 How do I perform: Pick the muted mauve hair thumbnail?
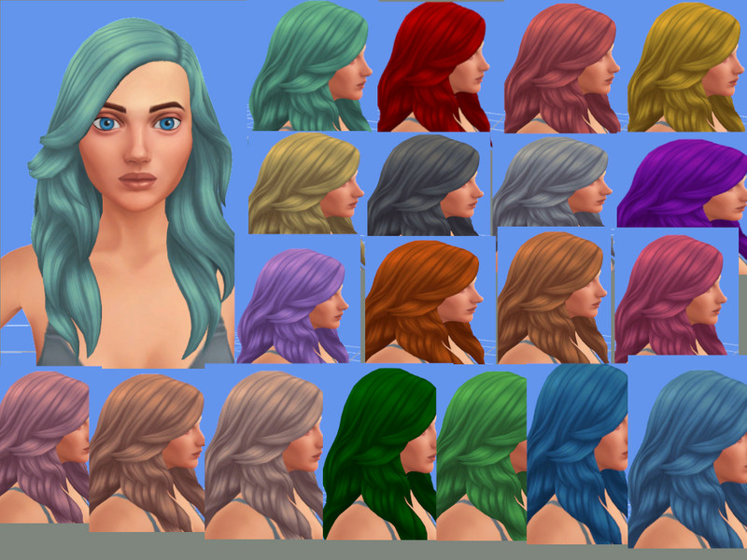click(x=44, y=446)
